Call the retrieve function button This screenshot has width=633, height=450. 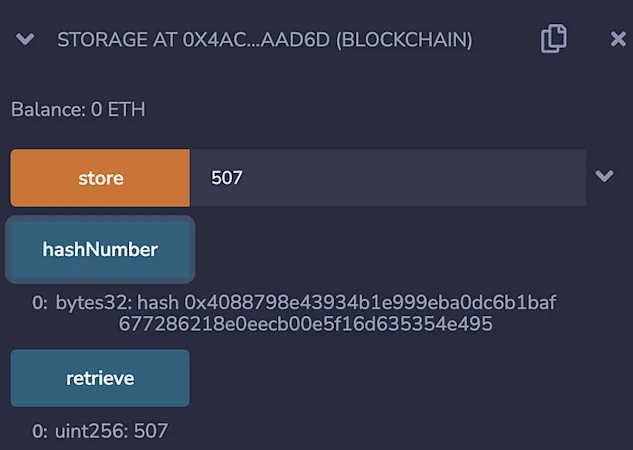(100, 378)
